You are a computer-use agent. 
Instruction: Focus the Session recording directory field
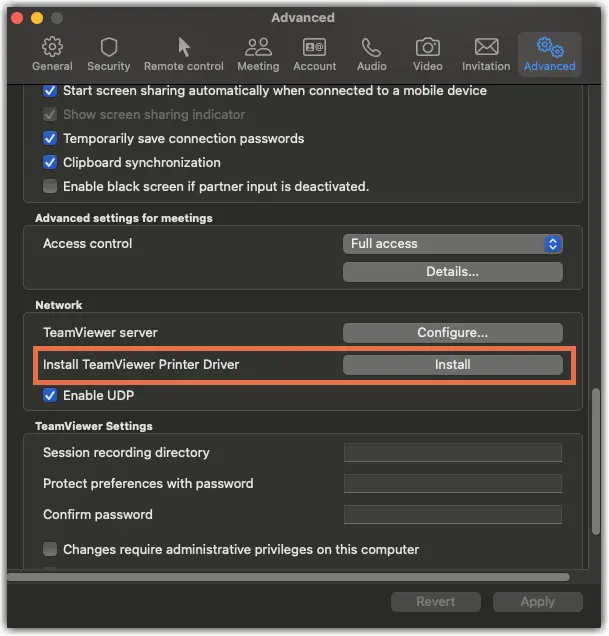coord(453,452)
